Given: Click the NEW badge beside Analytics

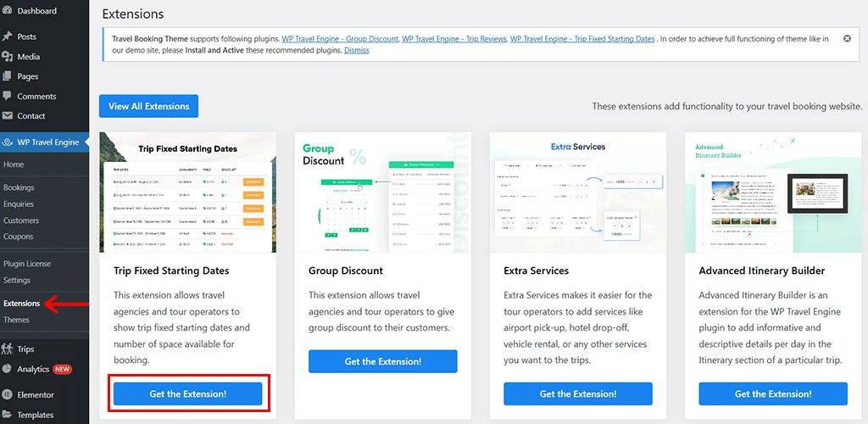Looking at the screenshot, I should [63, 369].
